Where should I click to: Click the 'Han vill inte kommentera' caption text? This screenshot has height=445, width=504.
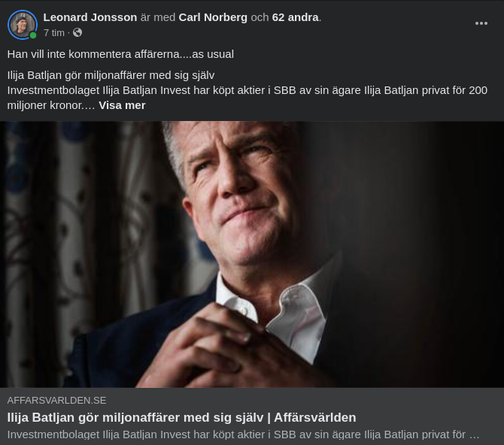120,54
